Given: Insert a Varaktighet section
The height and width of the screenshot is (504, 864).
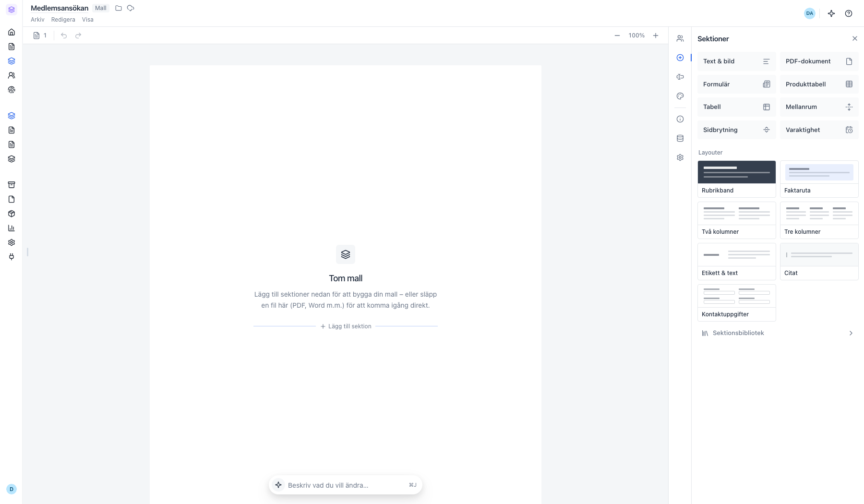Looking at the screenshot, I should [x=819, y=130].
